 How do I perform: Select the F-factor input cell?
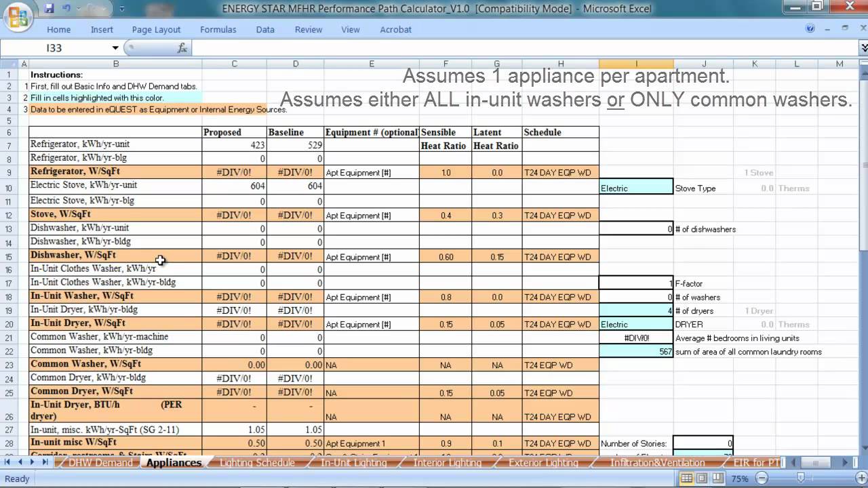636,283
